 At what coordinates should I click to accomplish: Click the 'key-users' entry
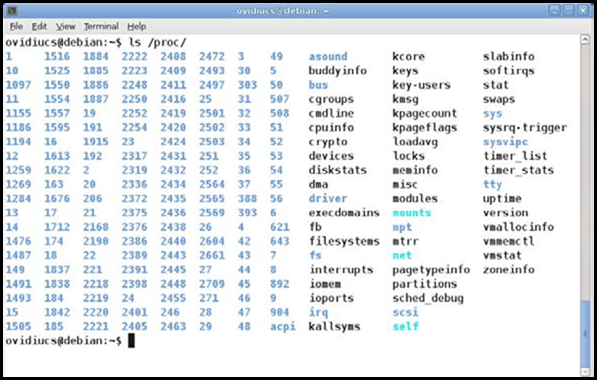421,85
